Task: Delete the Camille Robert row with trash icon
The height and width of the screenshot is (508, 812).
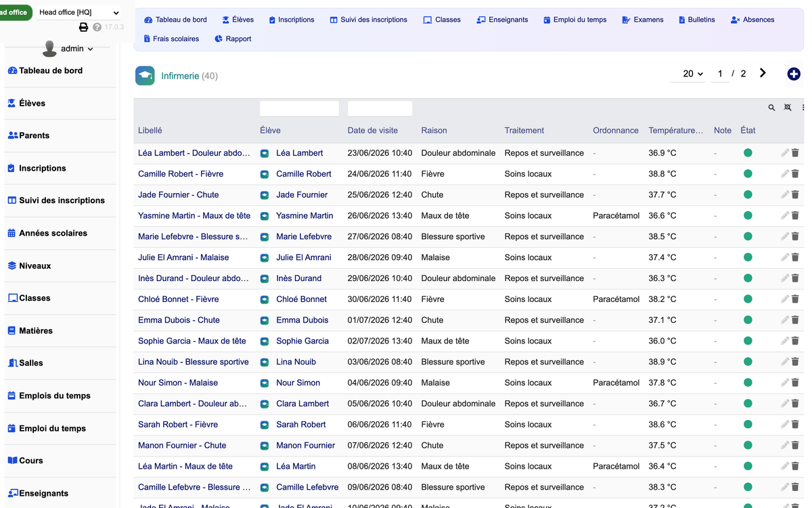Action: 795,174
